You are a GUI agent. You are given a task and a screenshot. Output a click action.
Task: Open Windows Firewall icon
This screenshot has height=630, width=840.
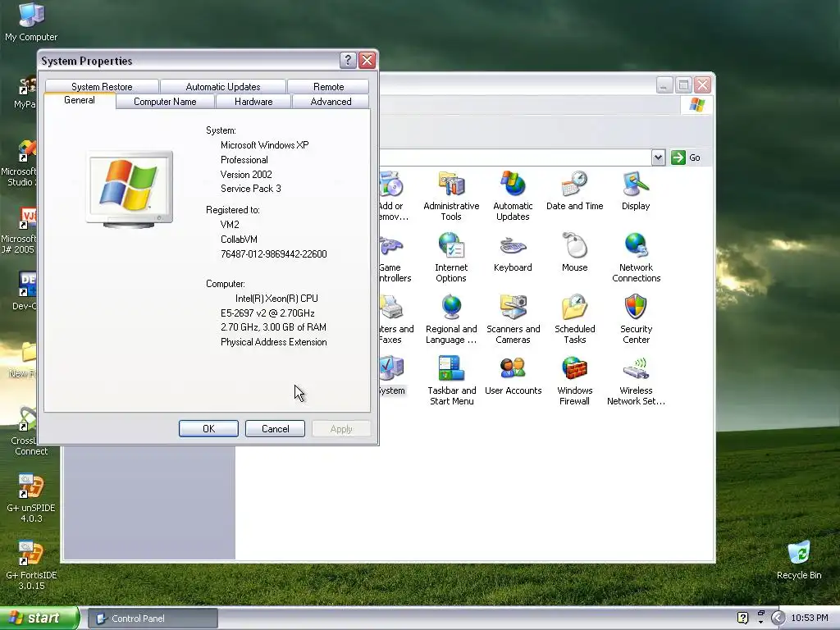coord(574,381)
